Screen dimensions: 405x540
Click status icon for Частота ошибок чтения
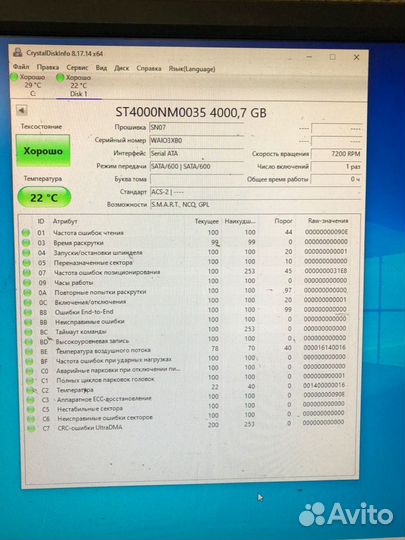click(26, 233)
